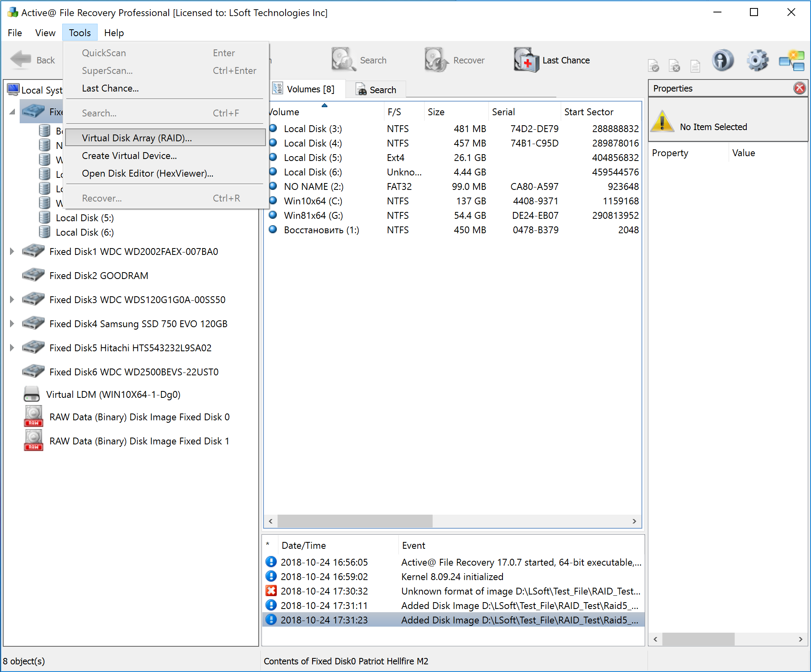Close the Properties panel with red X
This screenshot has height=672, width=811.
click(800, 88)
